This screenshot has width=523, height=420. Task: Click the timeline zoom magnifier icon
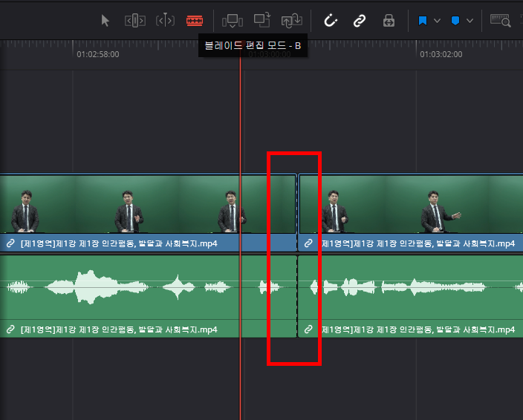click(x=500, y=21)
